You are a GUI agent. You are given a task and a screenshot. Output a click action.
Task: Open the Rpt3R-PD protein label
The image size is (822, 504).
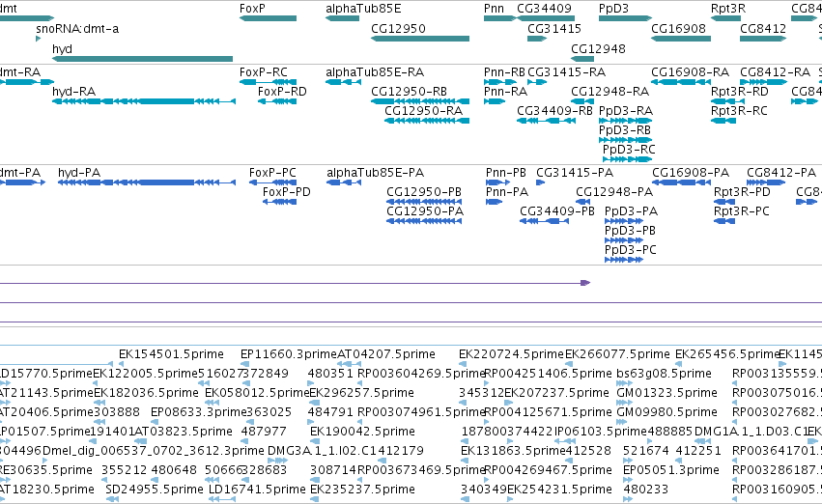(743, 192)
